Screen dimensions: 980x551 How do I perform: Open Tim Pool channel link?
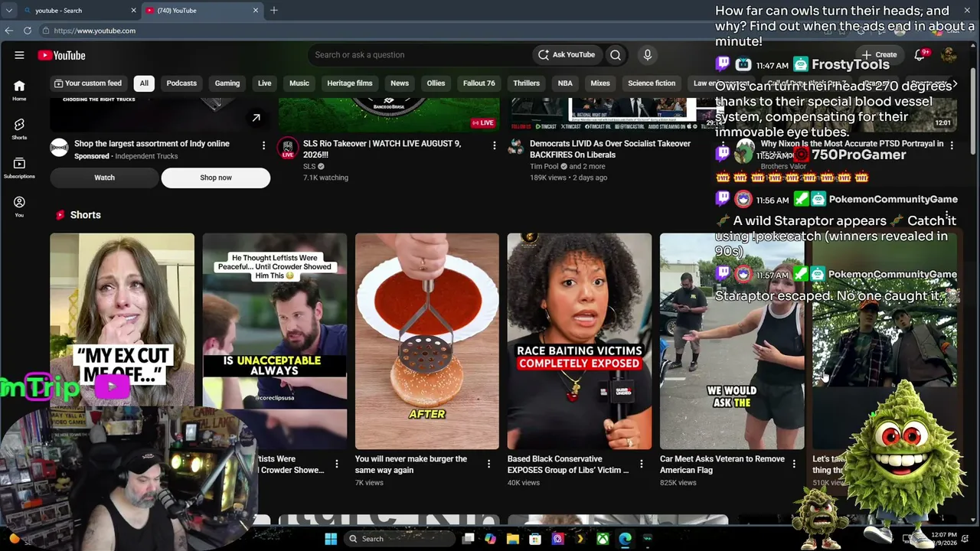coord(544,166)
